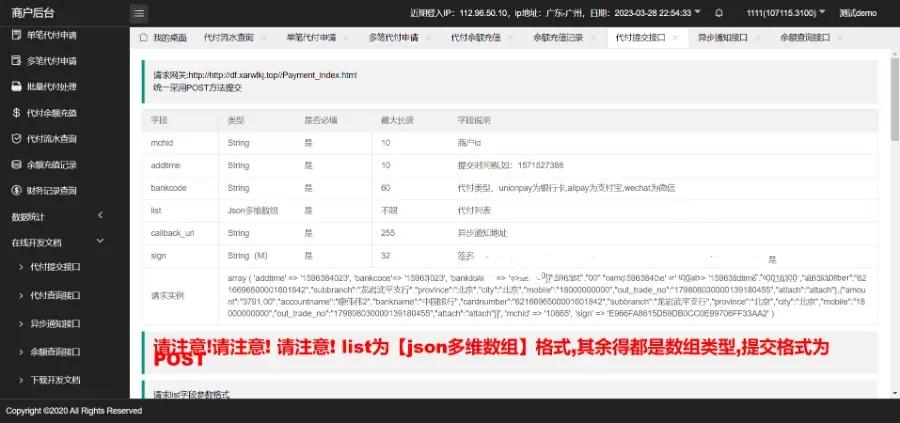
Task: Open 异步通知接口 in the sidebar docs list
Action: pyautogui.click(x=55, y=324)
